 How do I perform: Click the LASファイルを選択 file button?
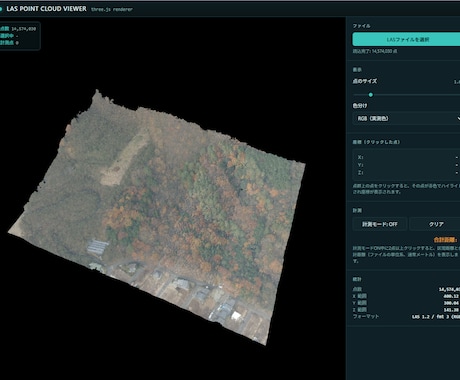pos(406,40)
